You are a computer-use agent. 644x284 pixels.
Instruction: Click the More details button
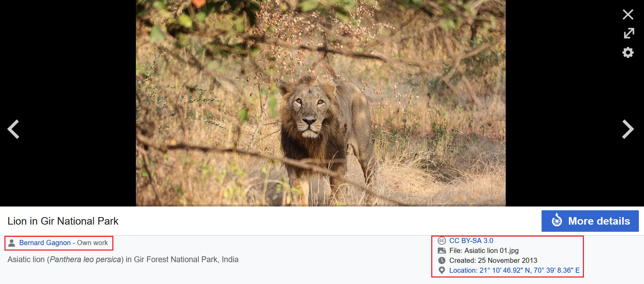[x=590, y=221]
